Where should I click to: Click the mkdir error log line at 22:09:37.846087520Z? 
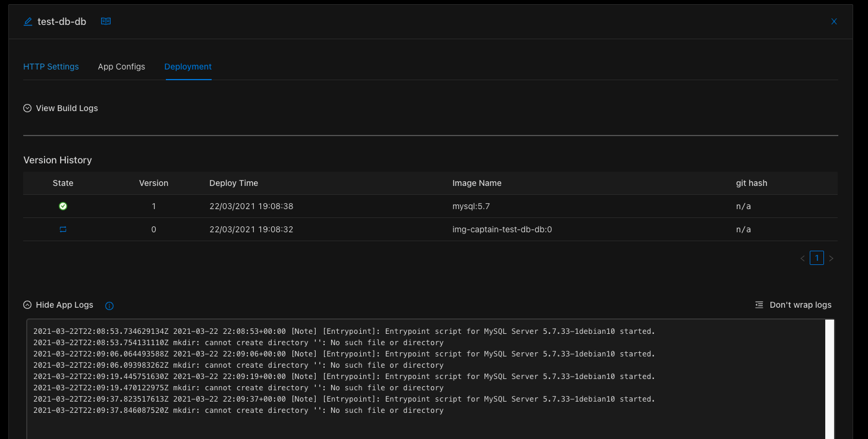coord(238,410)
